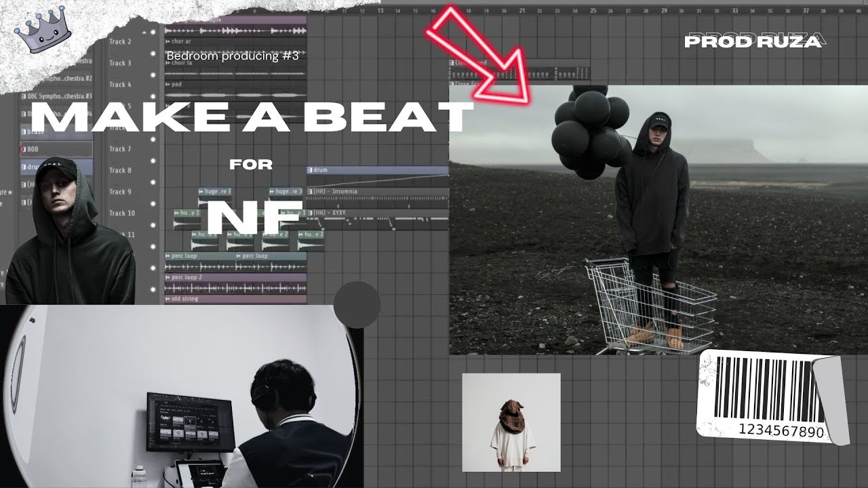Click the pattern icon beside '808'
Image resolution: width=868 pixels, height=488 pixels.
(x=24, y=148)
